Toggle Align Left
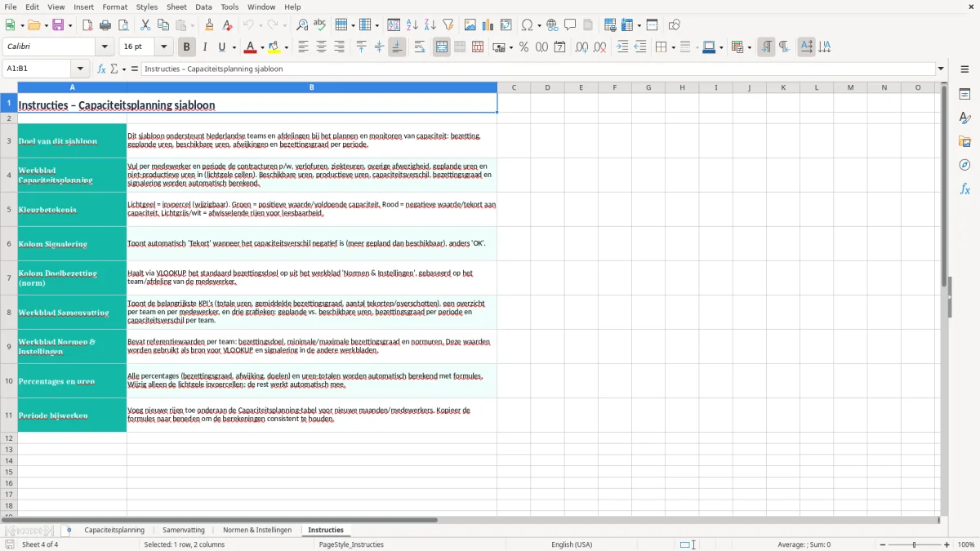Screen dimensions: 980x551 pos(303,47)
